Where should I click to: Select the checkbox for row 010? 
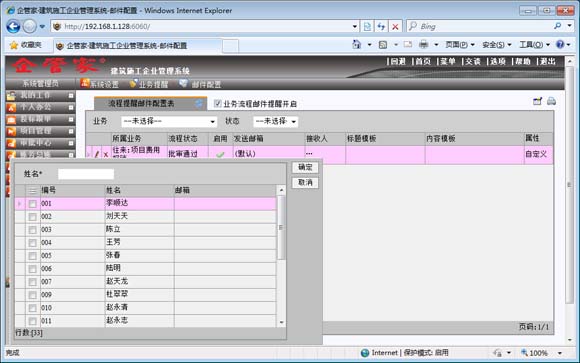pos(33,308)
